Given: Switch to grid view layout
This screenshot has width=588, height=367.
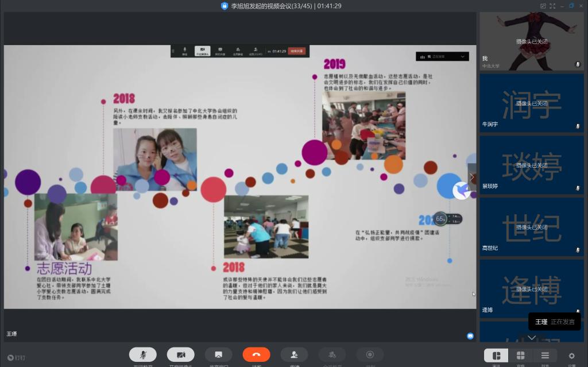Looking at the screenshot, I should coord(520,356).
